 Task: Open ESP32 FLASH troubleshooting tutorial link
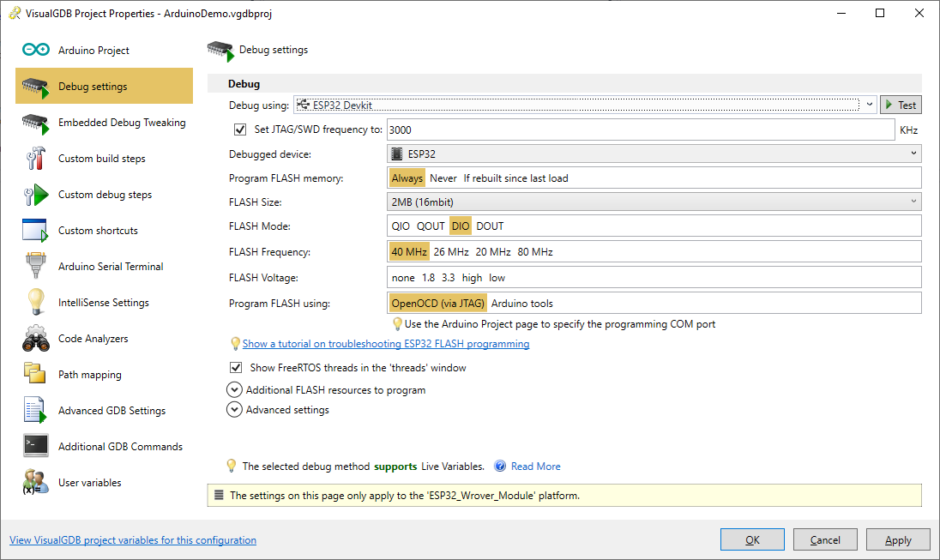(385, 344)
